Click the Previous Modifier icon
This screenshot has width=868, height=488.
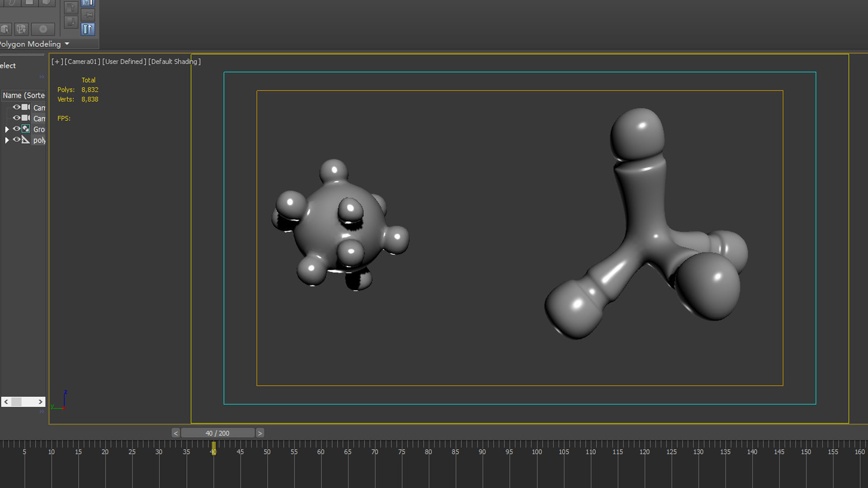tap(71, 8)
